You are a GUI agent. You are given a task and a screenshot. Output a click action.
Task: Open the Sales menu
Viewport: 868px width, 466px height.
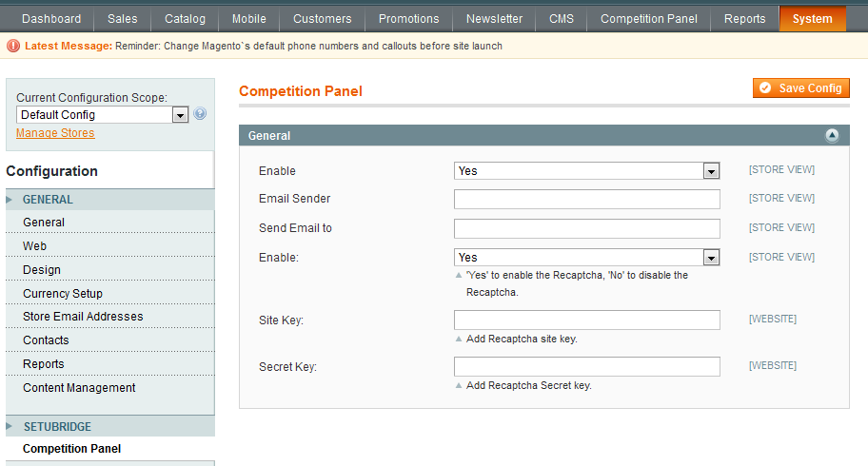tap(122, 19)
